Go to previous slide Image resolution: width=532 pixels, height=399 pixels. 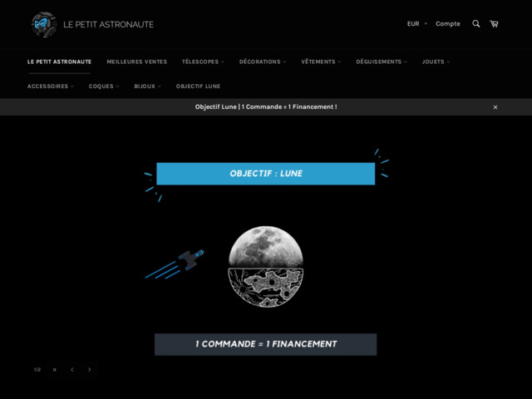72,369
